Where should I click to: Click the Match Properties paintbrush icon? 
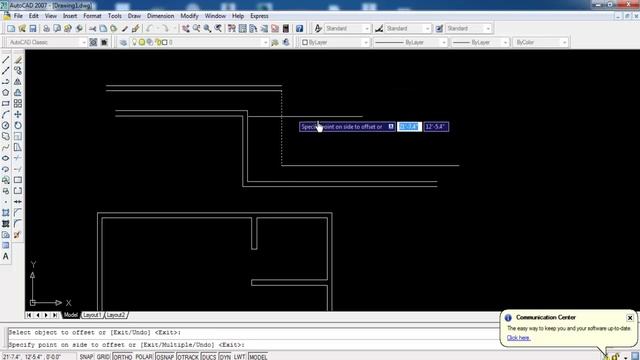pos(125,29)
